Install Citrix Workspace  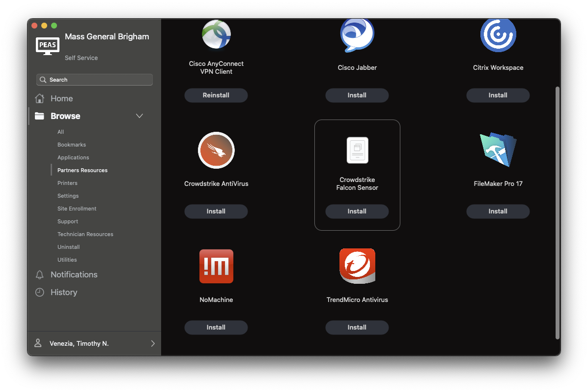498,95
